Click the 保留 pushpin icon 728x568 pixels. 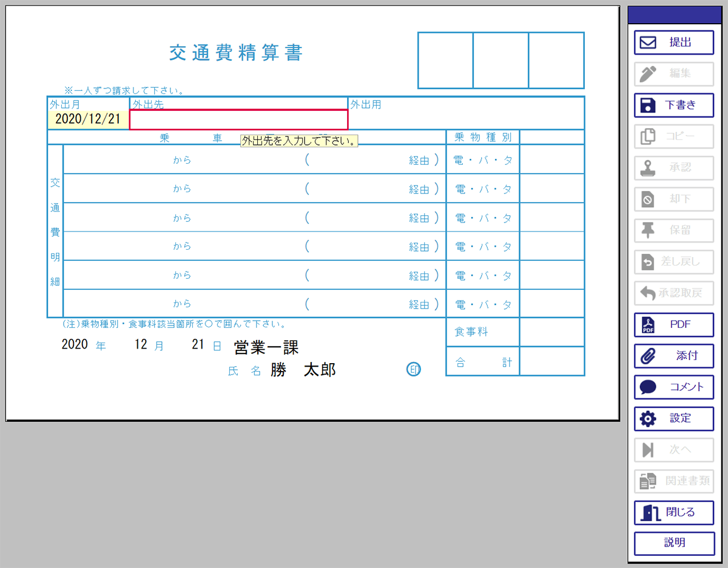coord(648,230)
